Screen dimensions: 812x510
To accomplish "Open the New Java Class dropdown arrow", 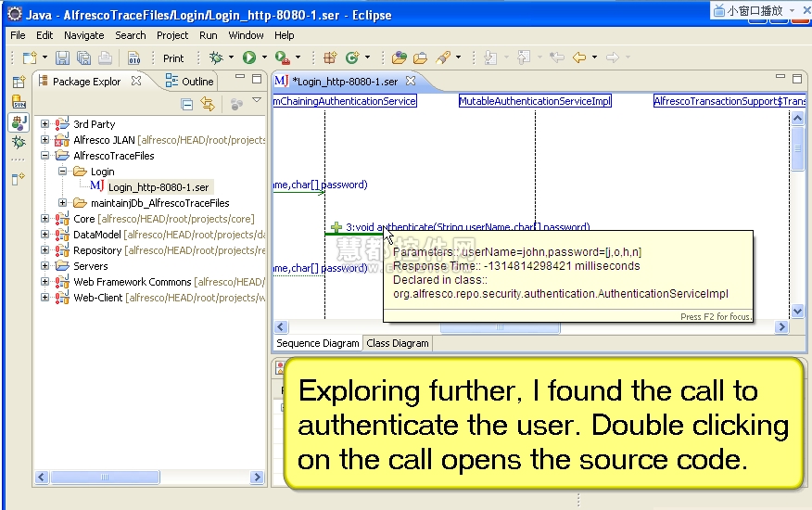I will [x=368, y=57].
